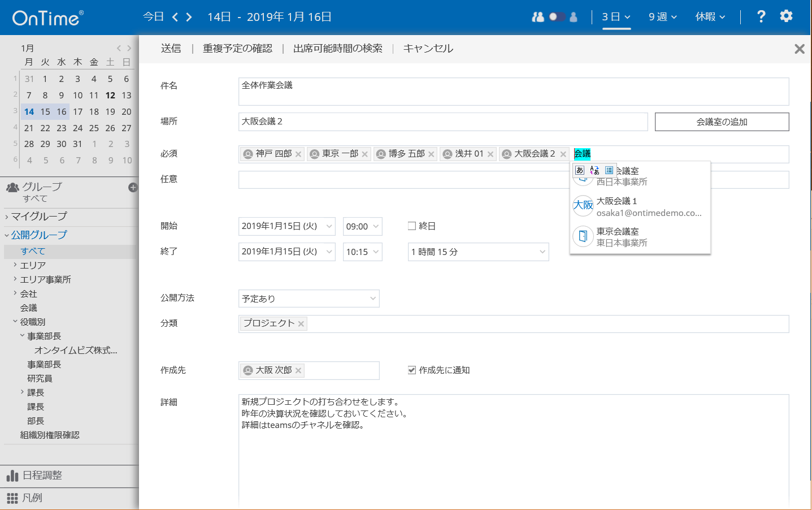Uncheck the 作成先に通知 notification checkbox
812x510 pixels.
[x=412, y=370]
